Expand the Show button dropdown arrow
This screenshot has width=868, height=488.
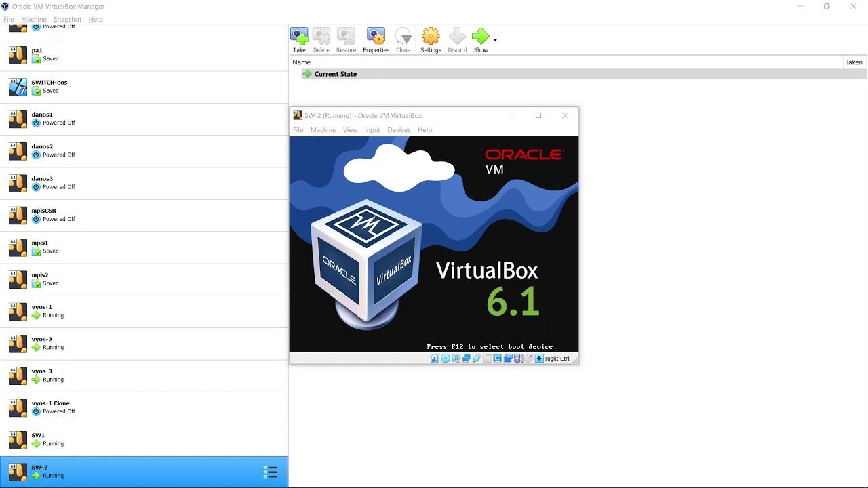point(495,40)
